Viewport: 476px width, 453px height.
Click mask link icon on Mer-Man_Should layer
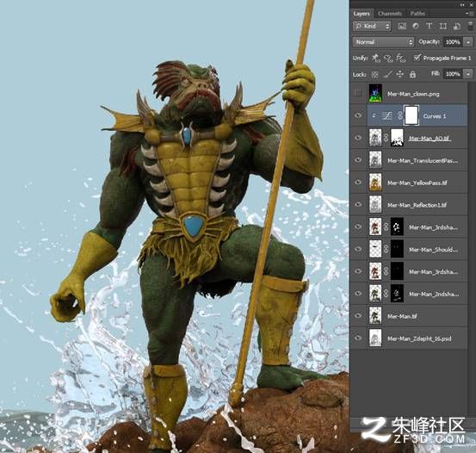(386, 249)
